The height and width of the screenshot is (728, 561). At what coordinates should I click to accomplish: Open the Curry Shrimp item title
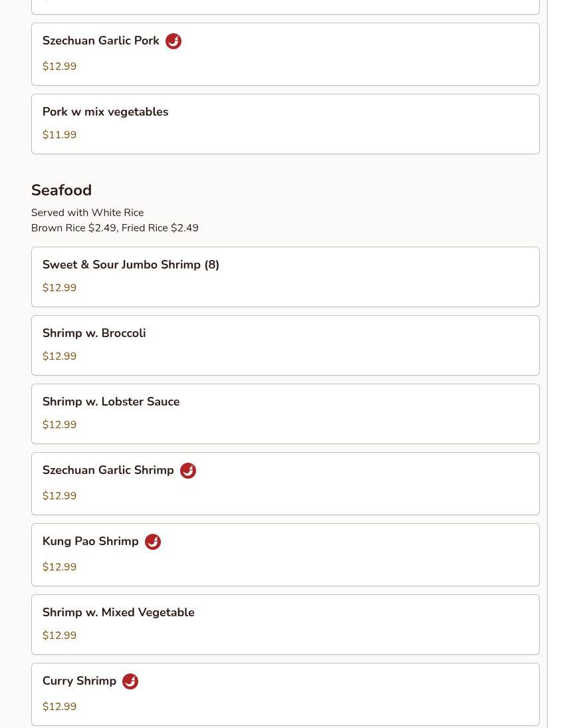point(79,681)
